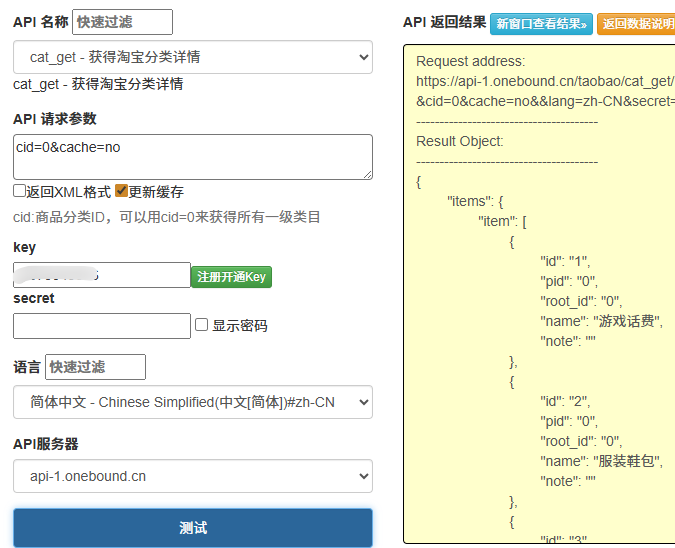Open the api-1.onebound.cn server dropdown
Viewport: 675px width, 548px height.
click(x=193, y=476)
